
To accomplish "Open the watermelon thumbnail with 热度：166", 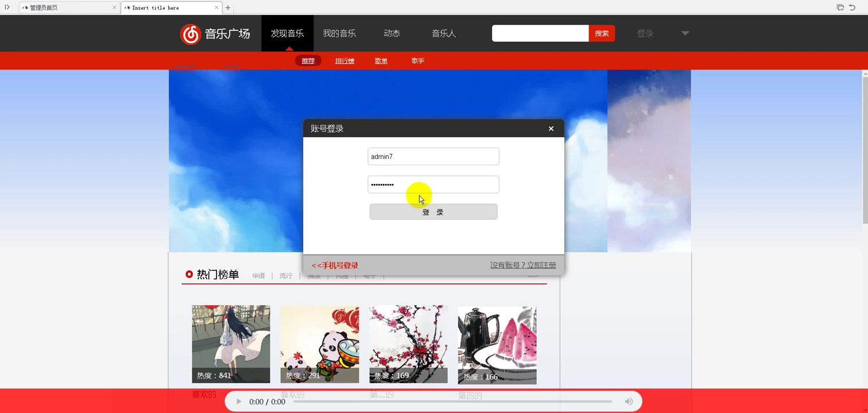I will 497,345.
